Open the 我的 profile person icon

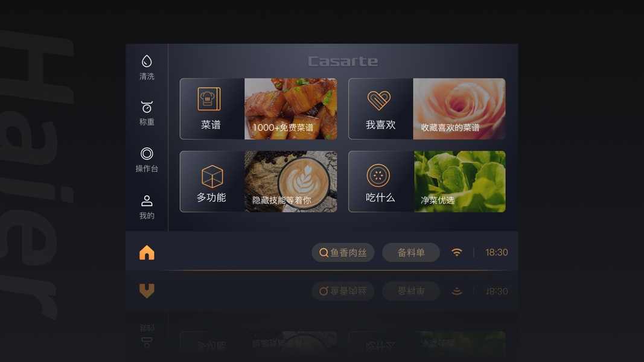(x=147, y=201)
